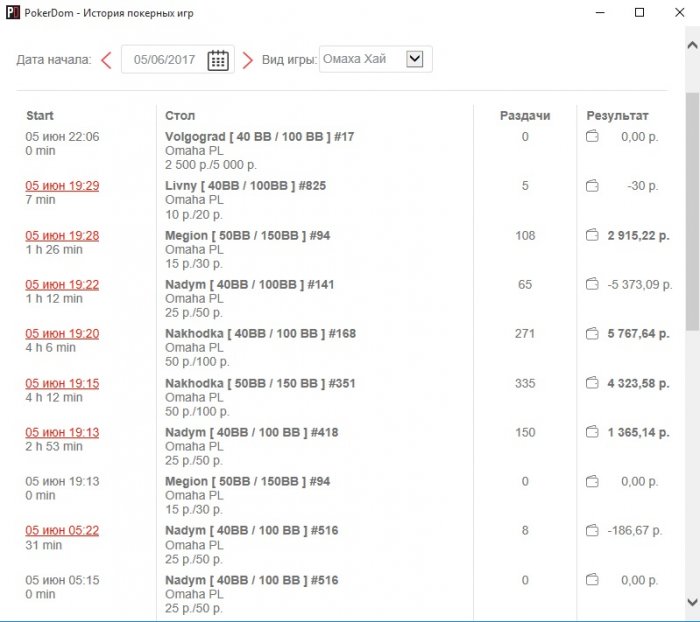Click the scrollbar down arrow
The height and width of the screenshot is (622, 700).
[692, 601]
